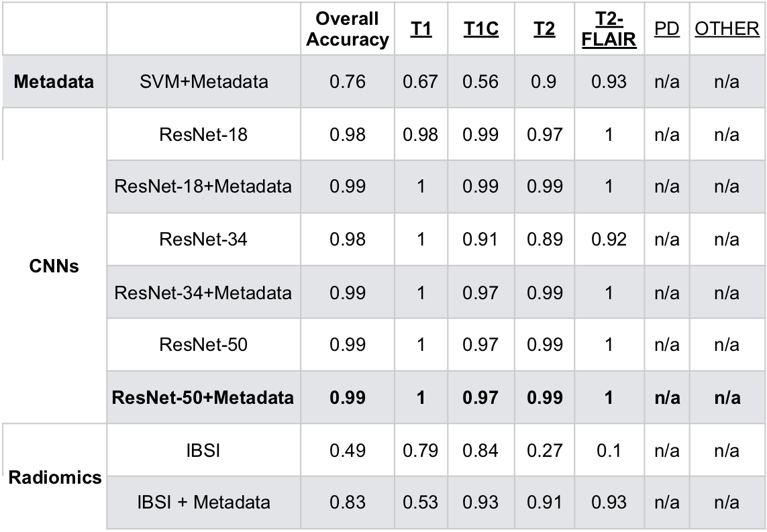The image size is (767, 532).
Task: Click the T1 column header link
Action: point(421,31)
